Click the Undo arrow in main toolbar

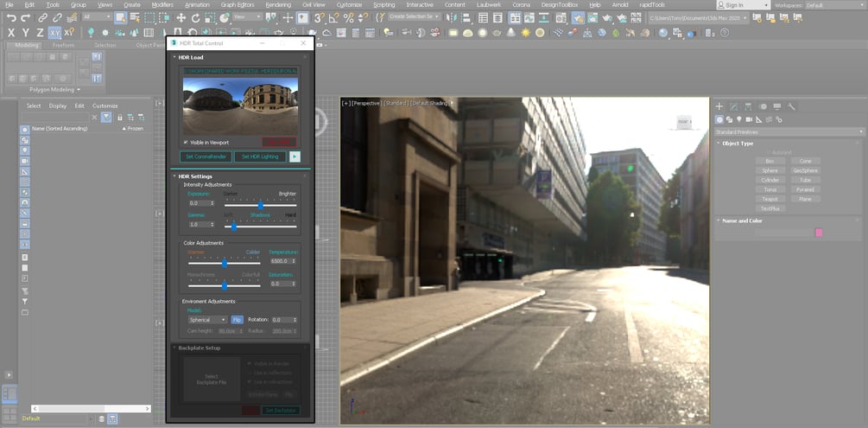click(12, 17)
